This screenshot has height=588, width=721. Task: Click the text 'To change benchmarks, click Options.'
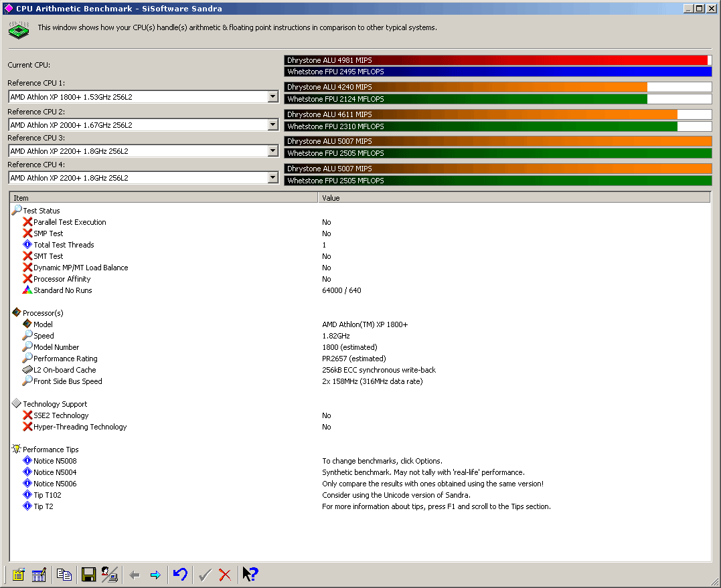[x=382, y=461]
